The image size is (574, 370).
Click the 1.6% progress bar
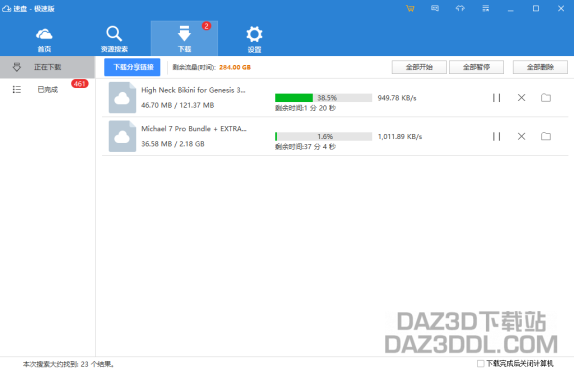tap(323, 137)
